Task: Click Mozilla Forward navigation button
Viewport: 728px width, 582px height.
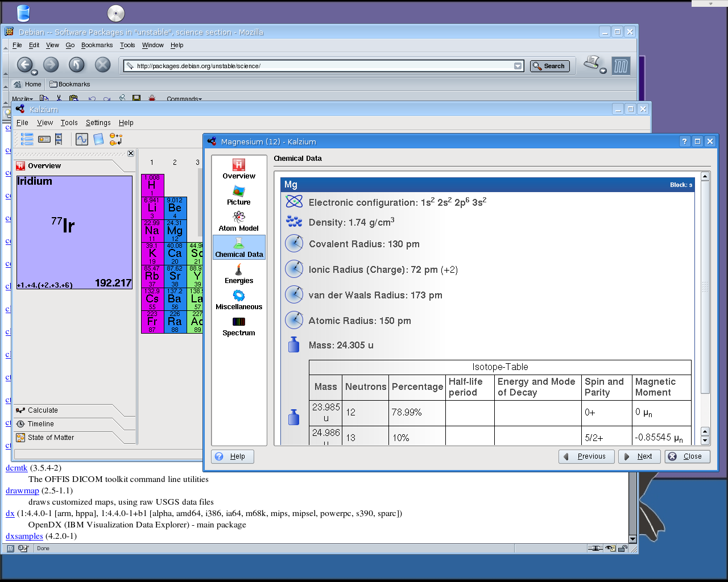Action: [51, 65]
